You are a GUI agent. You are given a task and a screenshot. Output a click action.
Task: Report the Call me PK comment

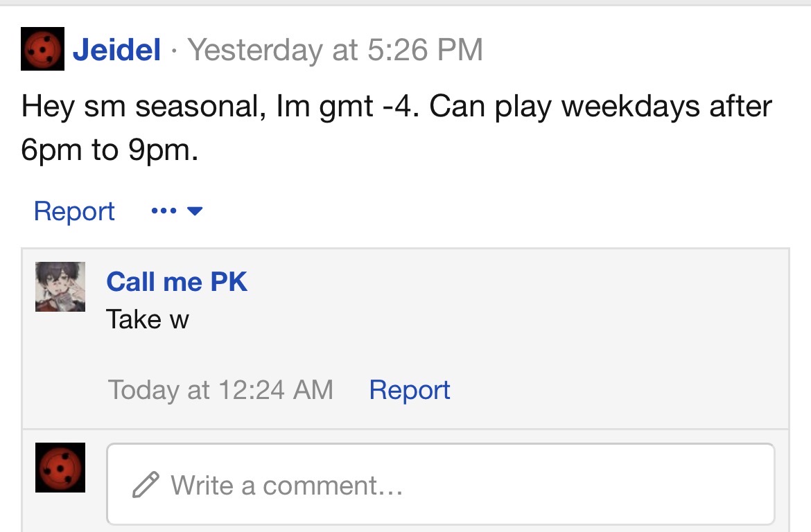pos(410,390)
